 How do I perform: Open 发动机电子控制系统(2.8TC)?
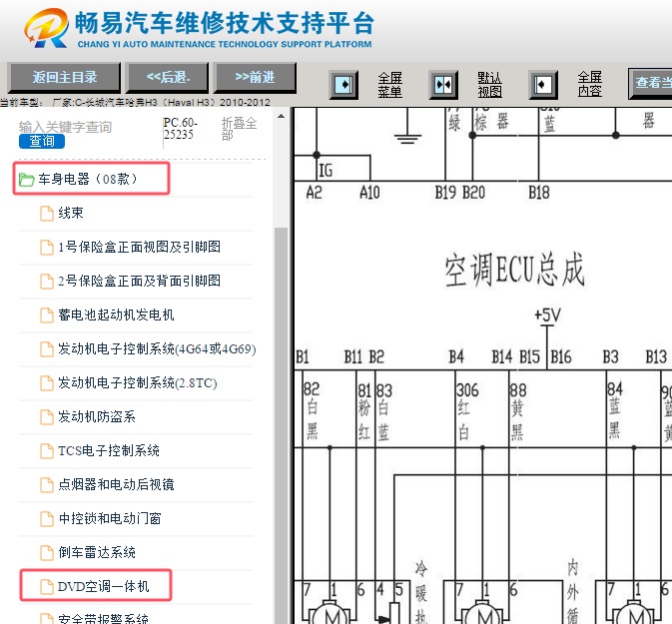[138, 382]
